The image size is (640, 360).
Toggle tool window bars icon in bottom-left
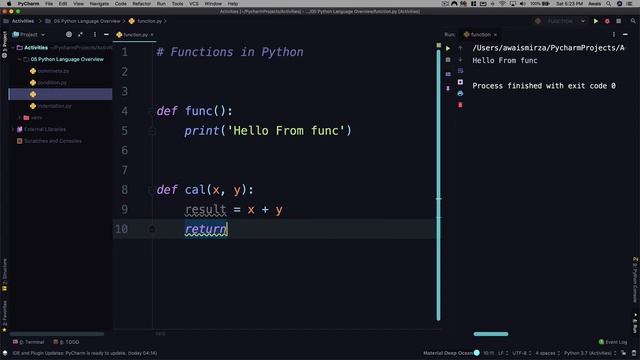5,353
